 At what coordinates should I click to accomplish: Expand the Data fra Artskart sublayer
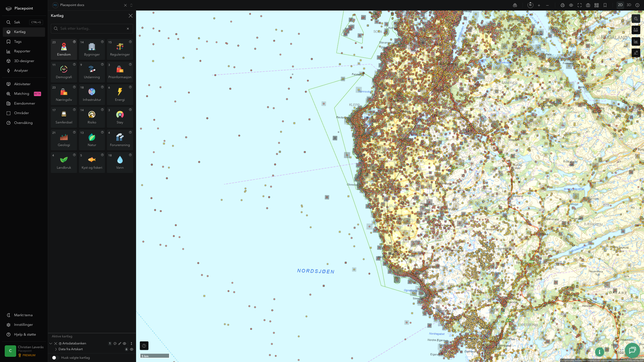56,349
